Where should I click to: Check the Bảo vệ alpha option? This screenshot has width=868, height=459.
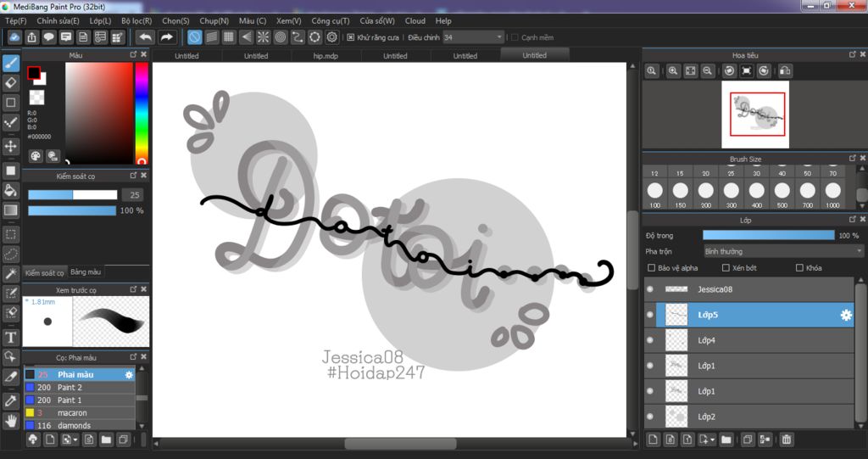pos(652,268)
